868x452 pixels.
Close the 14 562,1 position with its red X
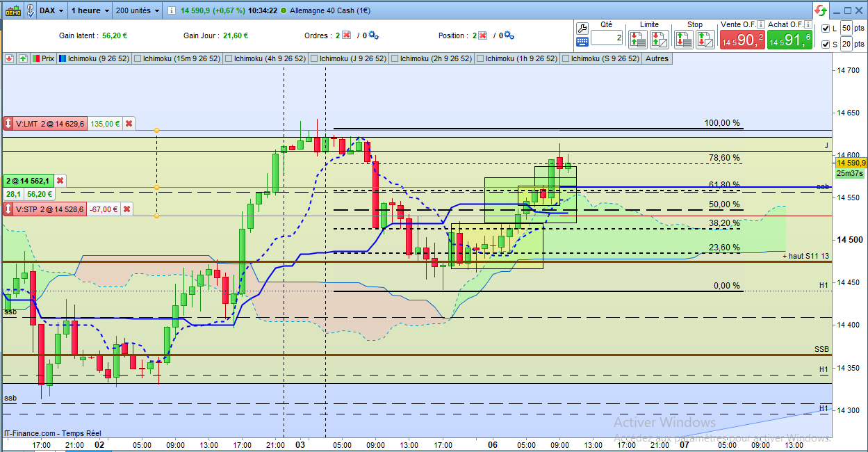60,180
